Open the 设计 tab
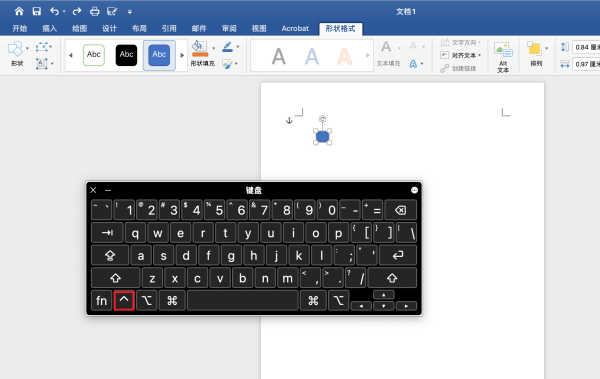600x379 pixels. click(x=109, y=28)
